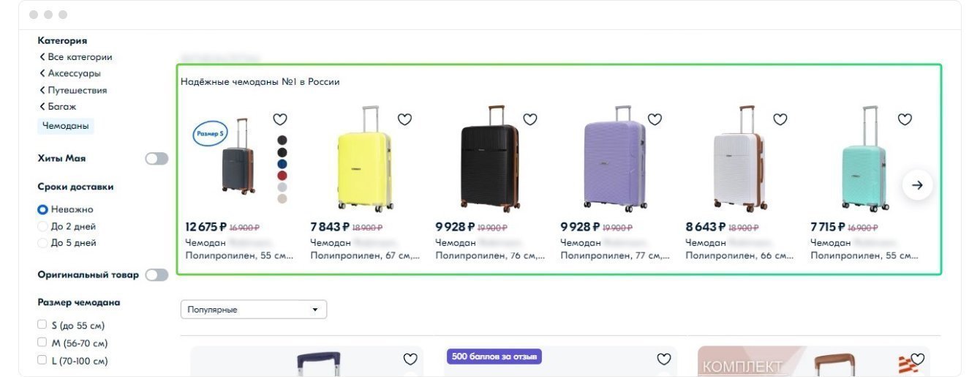Toggle the Хиты Мая switch
Image resolution: width=980 pixels, height=377 pixels.
pos(157,158)
